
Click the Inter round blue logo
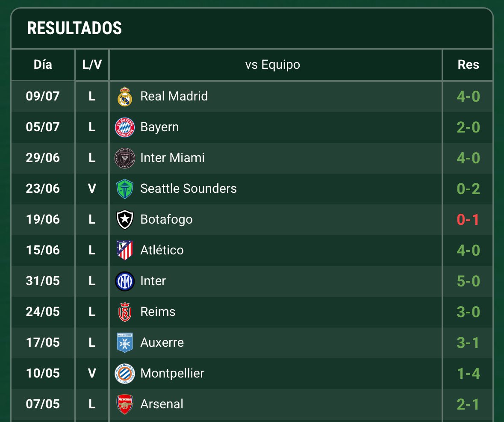click(x=125, y=281)
